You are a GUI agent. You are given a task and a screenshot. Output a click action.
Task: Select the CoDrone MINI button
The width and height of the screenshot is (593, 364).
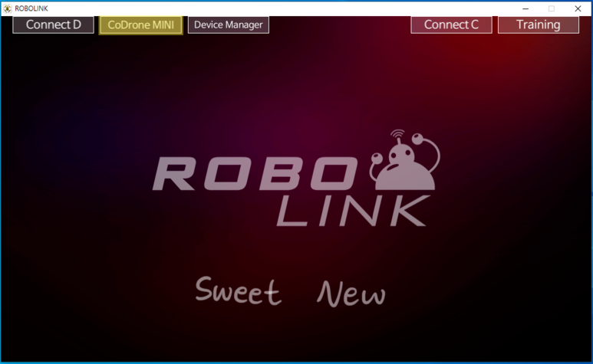140,25
